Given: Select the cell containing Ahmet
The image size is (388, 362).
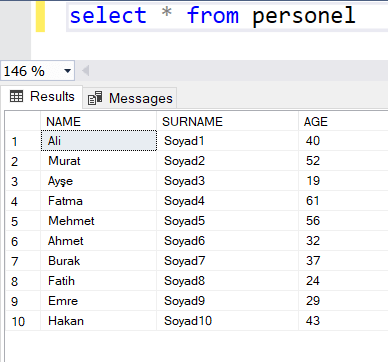Looking at the screenshot, I should tap(99, 241).
